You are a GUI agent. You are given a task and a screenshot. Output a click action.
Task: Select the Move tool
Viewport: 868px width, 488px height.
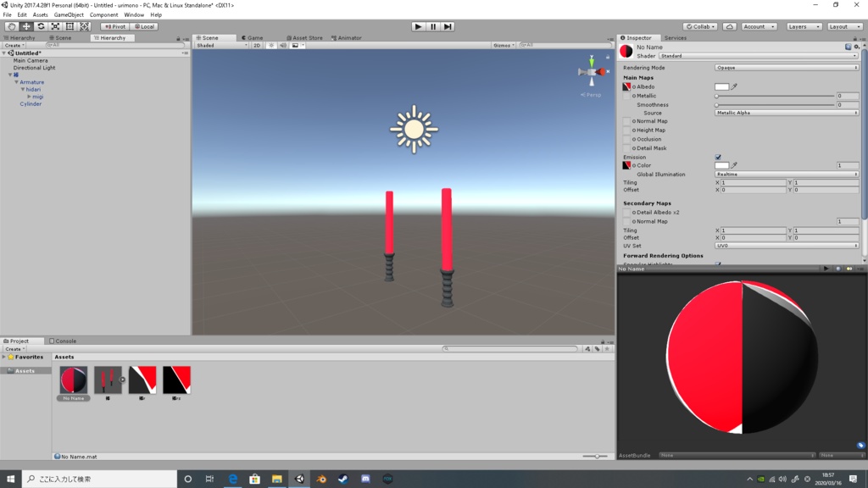[25, 26]
